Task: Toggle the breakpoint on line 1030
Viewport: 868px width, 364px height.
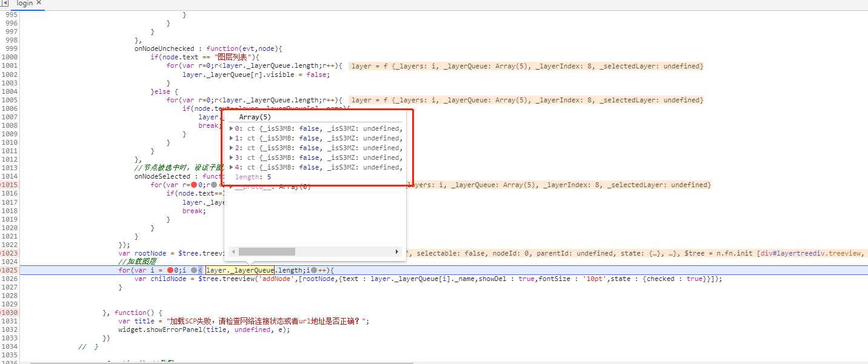Action: click(10, 313)
